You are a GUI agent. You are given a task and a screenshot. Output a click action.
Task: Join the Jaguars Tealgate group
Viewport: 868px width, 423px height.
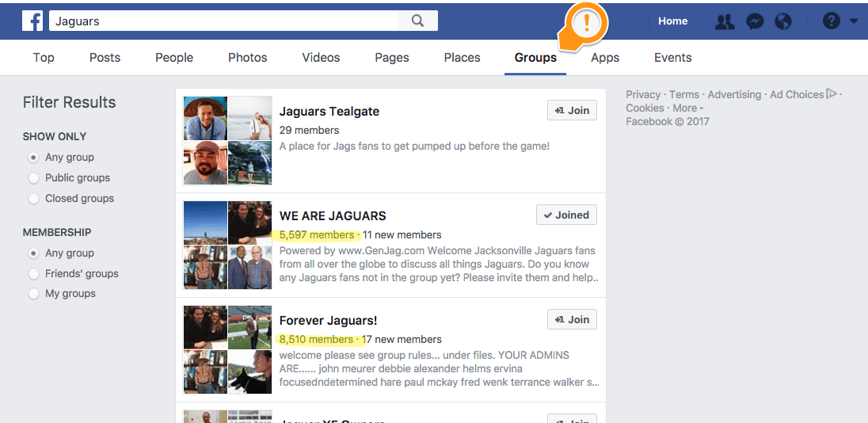[572, 110]
